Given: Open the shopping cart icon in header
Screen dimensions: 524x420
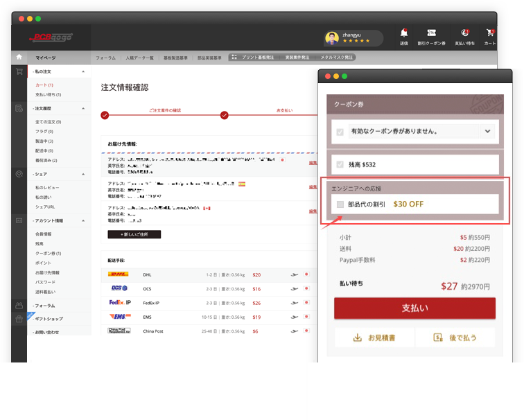Looking at the screenshot, I should tap(490, 33).
